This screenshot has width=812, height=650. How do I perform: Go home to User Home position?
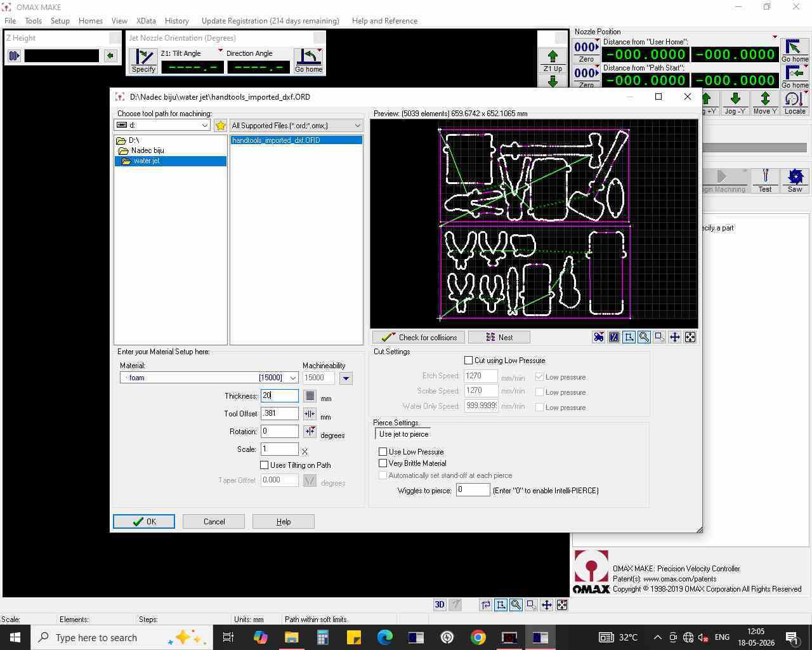(795, 51)
